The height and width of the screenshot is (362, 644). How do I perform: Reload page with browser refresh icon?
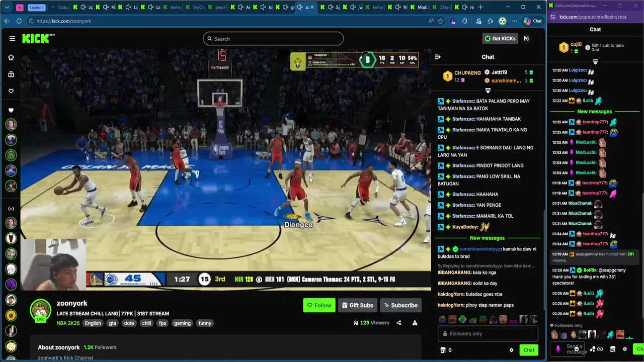(19, 21)
